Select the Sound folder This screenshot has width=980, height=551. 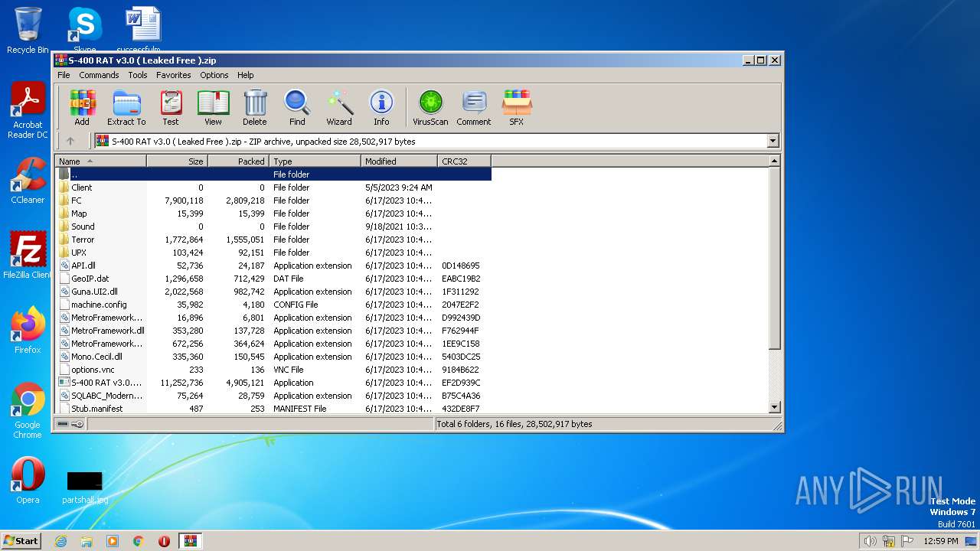tap(273, 227)
